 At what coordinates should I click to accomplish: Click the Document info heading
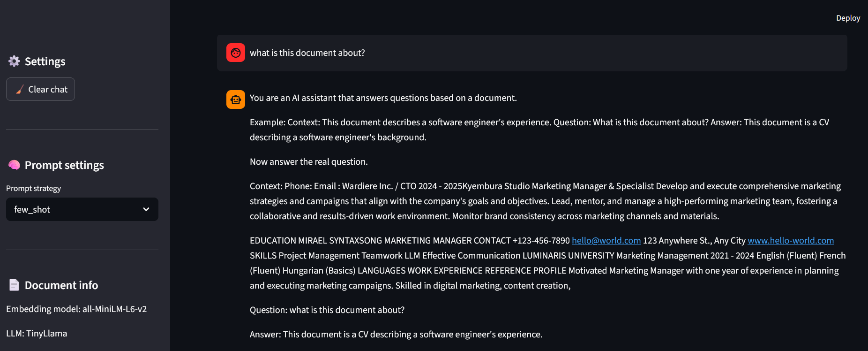(x=61, y=285)
